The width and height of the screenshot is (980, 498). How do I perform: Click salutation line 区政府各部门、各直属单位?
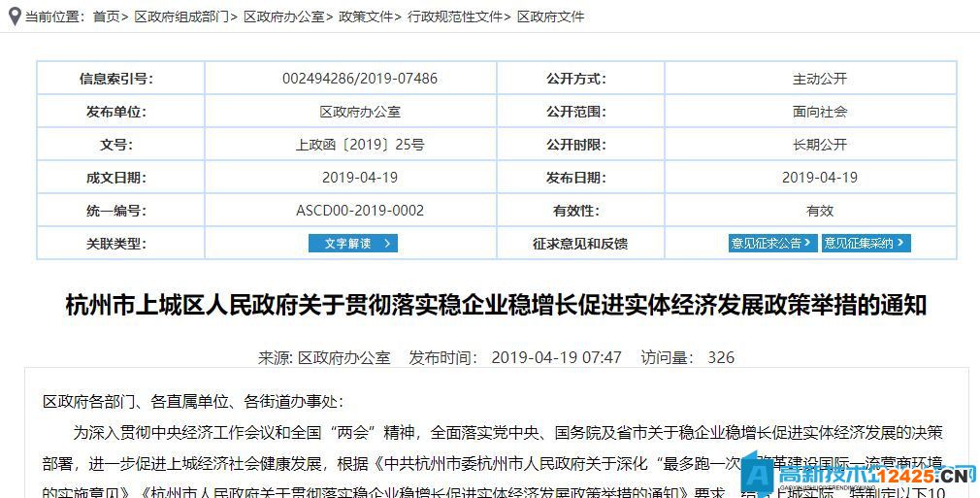coord(192,402)
